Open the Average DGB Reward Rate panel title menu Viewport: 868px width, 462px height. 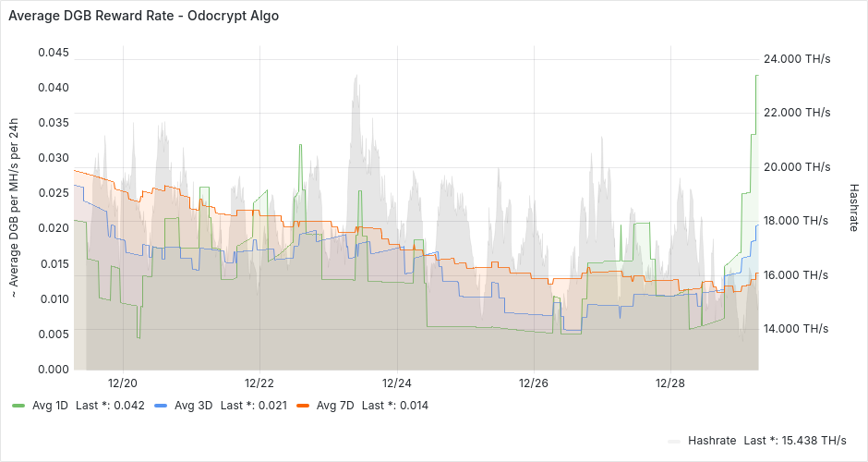(143, 16)
